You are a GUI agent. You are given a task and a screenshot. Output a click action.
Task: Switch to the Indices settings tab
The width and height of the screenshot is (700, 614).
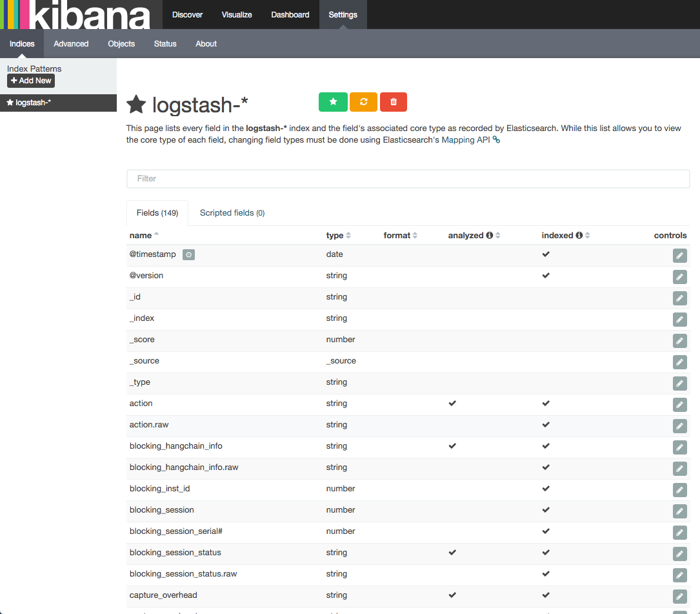(22, 44)
